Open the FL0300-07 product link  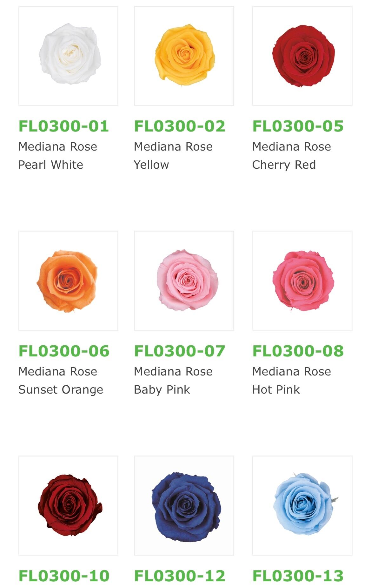click(x=180, y=351)
